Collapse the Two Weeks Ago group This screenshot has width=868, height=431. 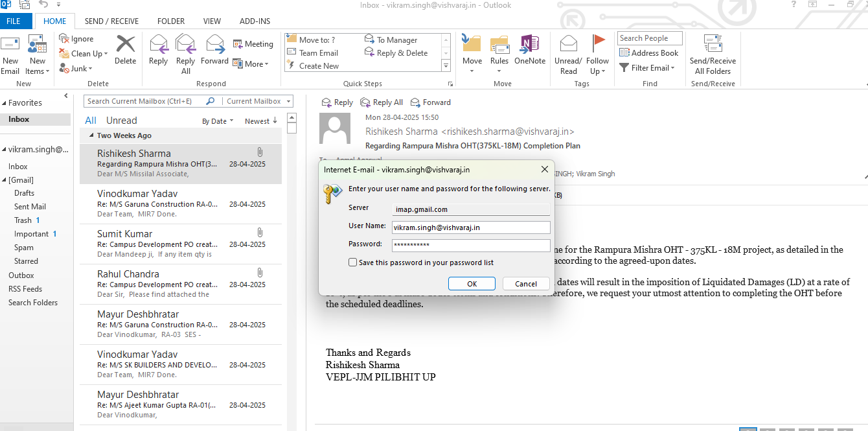coord(90,135)
